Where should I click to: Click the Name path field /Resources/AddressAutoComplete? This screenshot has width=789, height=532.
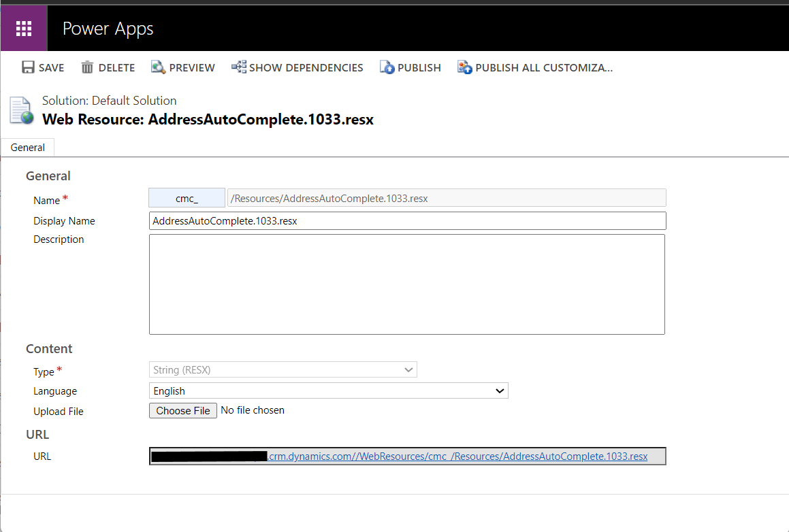click(447, 197)
